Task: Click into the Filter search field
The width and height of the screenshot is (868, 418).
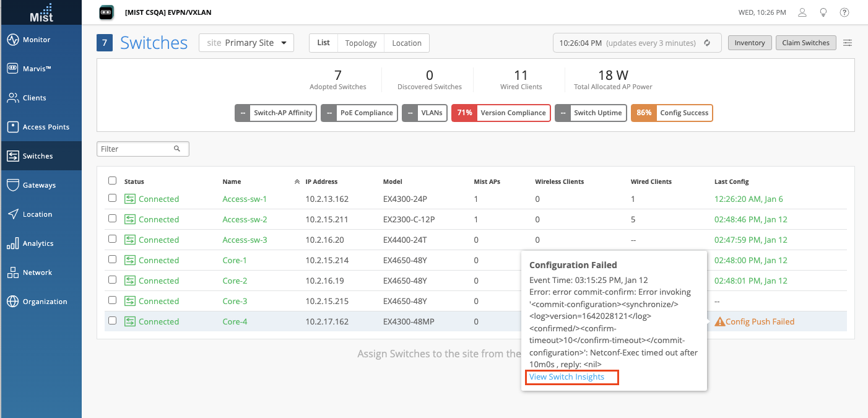Action: pyautogui.click(x=136, y=149)
